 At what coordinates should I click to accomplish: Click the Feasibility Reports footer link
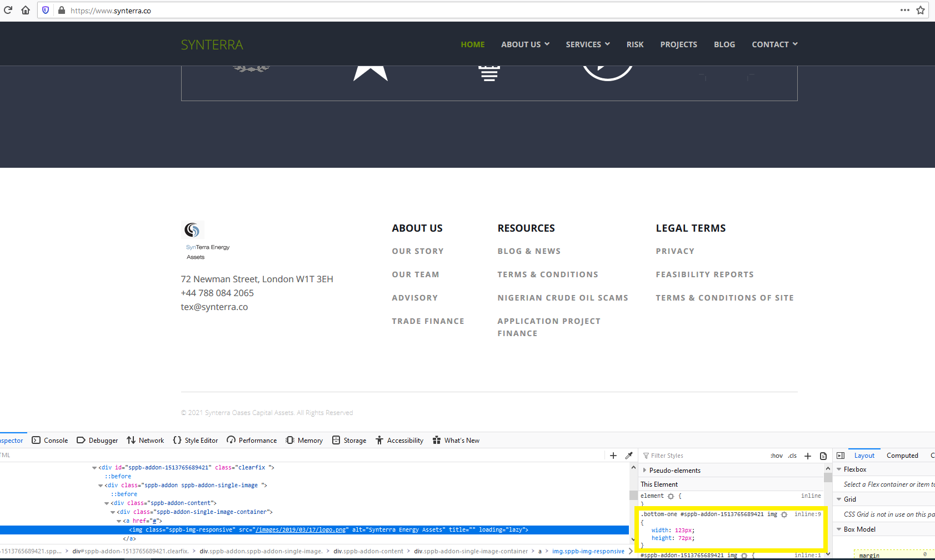(x=704, y=274)
